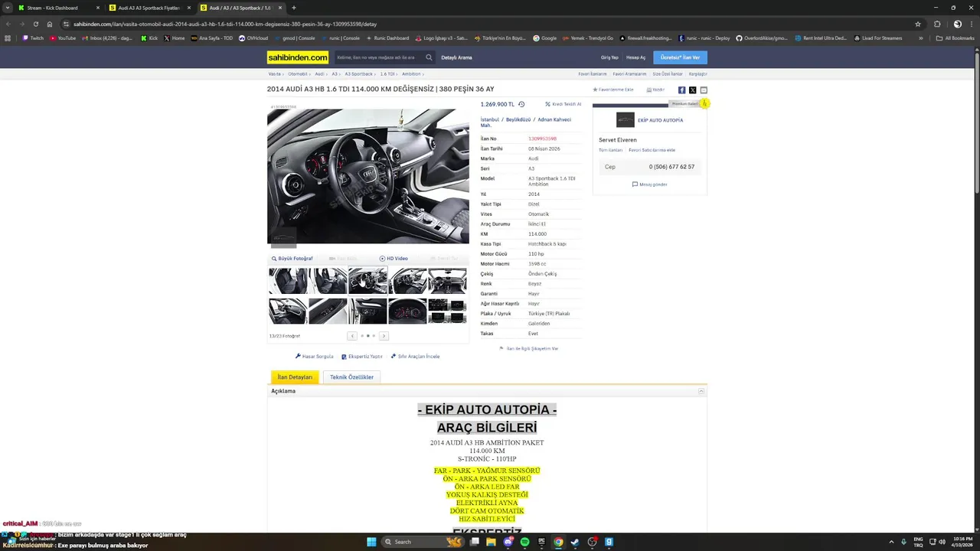Select the instrument cluster gauge thumbnail
Screen dimensions: 980x551
point(407,311)
